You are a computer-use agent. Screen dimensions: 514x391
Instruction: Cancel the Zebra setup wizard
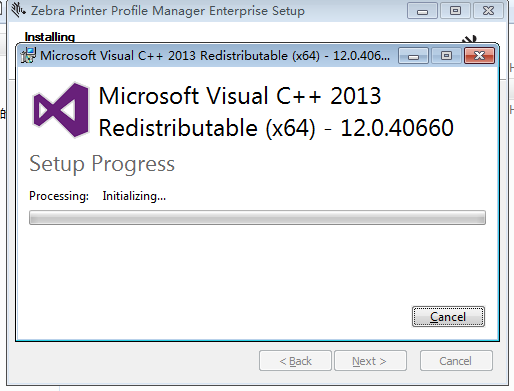tap(456, 361)
